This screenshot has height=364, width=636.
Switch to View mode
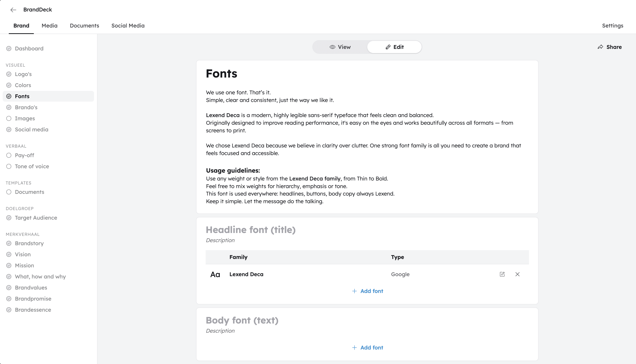[x=340, y=47]
